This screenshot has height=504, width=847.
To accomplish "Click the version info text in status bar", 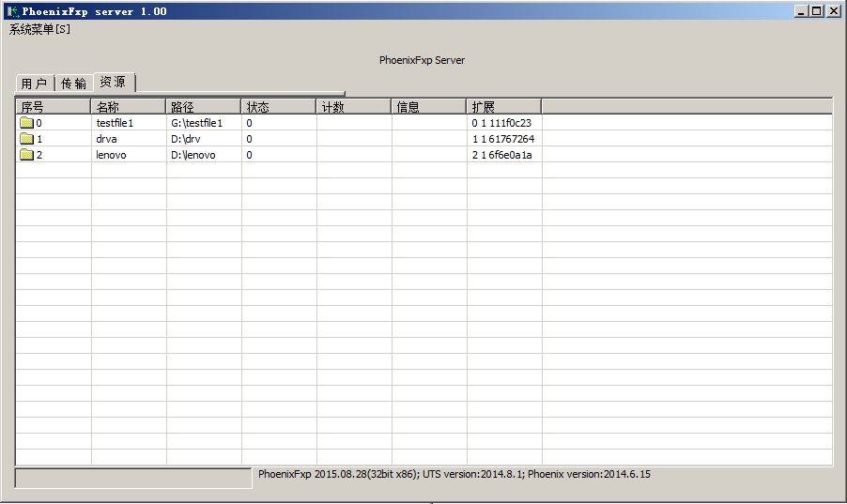I will tap(454, 474).
